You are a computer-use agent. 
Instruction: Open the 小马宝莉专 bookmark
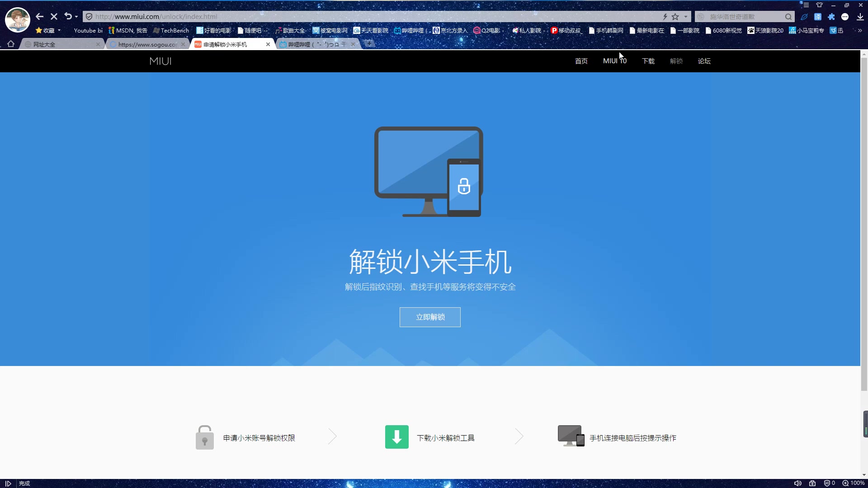click(807, 30)
